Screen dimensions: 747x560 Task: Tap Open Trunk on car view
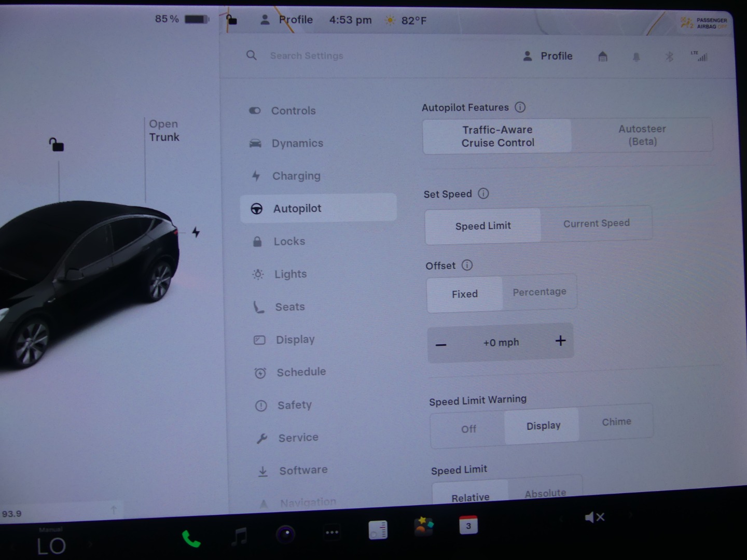[164, 131]
